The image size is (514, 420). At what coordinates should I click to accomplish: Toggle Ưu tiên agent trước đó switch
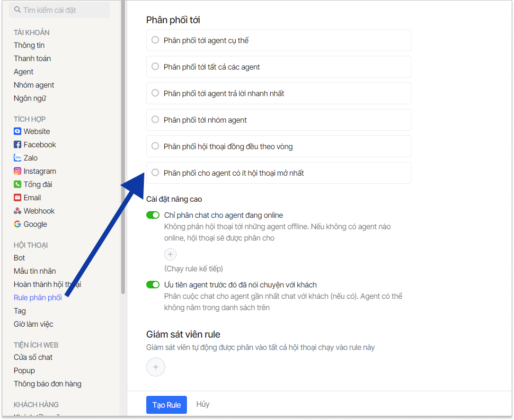tap(153, 285)
